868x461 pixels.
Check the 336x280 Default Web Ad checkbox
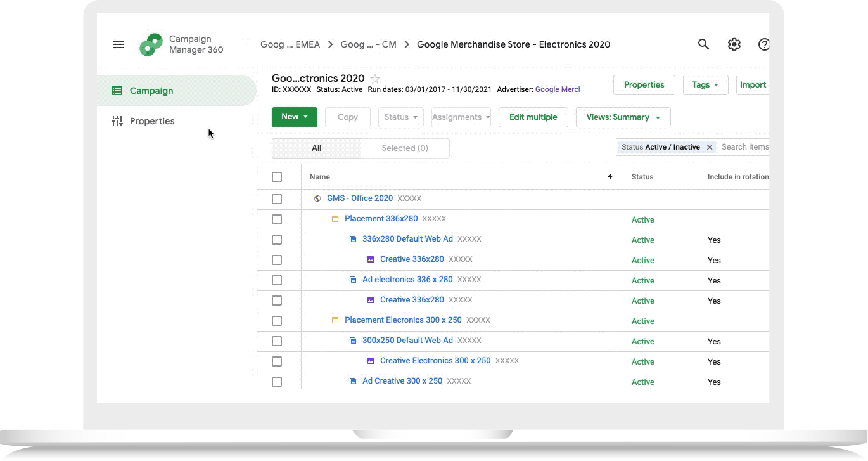277,240
